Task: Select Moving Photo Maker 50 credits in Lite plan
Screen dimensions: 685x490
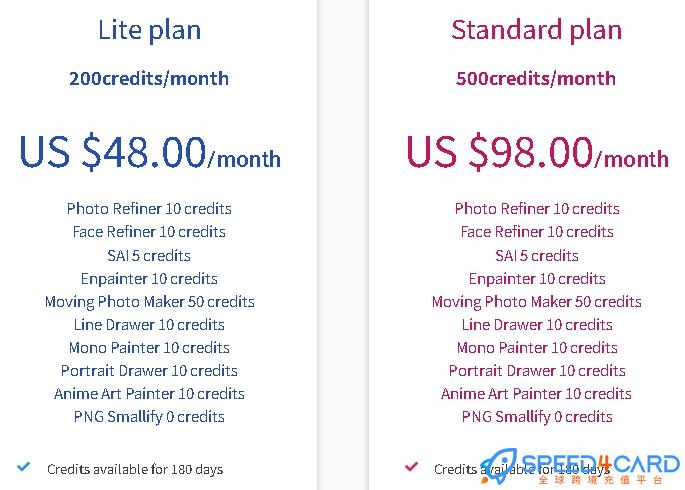Action: [x=149, y=302]
